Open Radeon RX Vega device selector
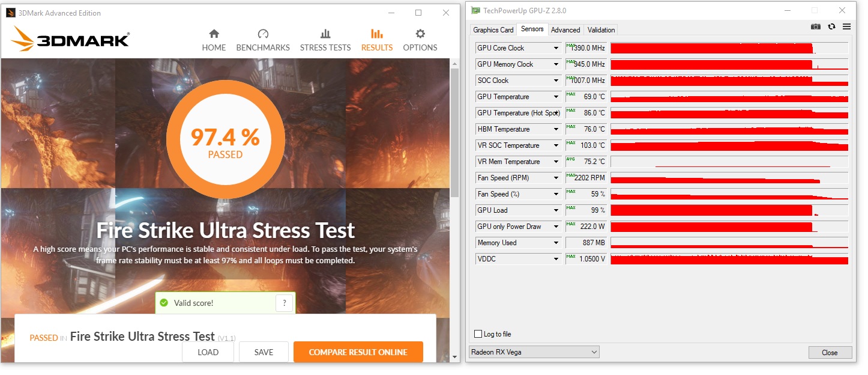Viewport: 868px width, 375px height. click(534, 352)
